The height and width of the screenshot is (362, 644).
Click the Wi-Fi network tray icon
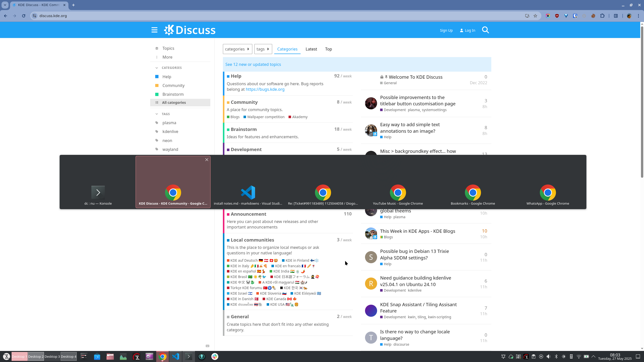click(579, 356)
